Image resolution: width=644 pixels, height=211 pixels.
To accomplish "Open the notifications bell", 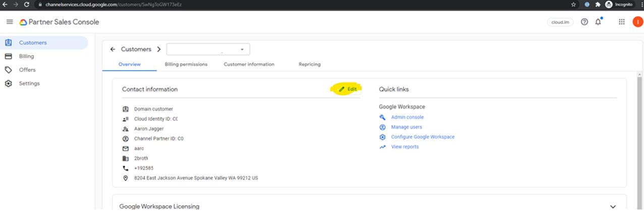I will coord(598,22).
